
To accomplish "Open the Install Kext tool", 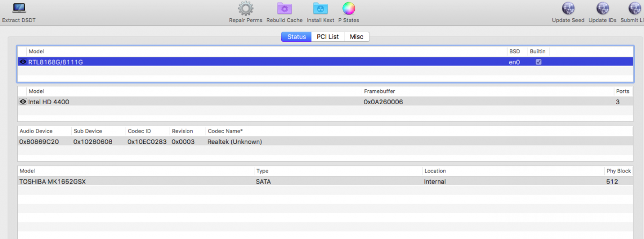I will pos(320,9).
